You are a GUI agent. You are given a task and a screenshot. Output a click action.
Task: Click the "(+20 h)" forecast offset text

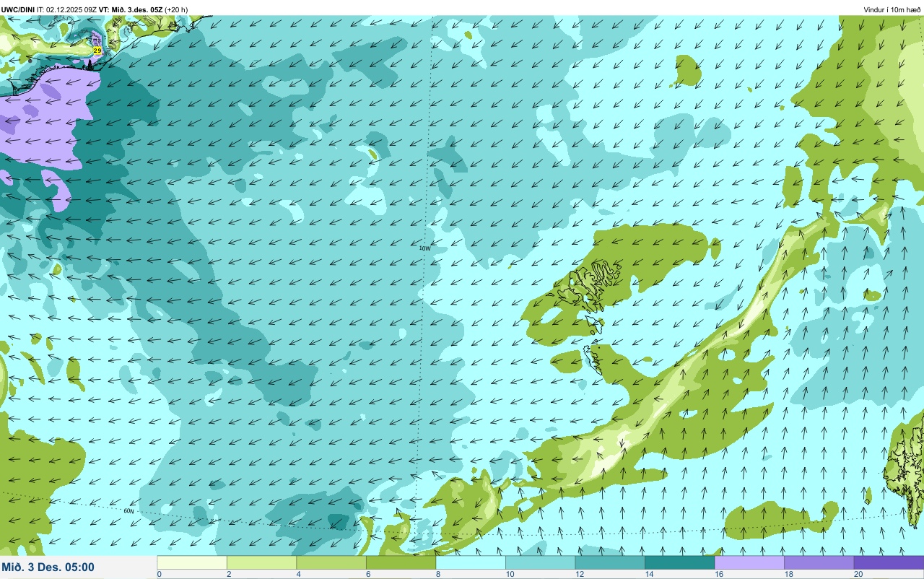click(176, 9)
